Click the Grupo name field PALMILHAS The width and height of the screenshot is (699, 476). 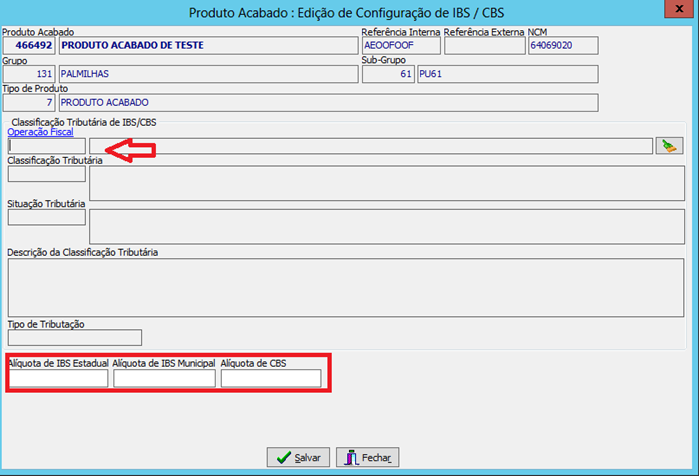coord(206,74)
